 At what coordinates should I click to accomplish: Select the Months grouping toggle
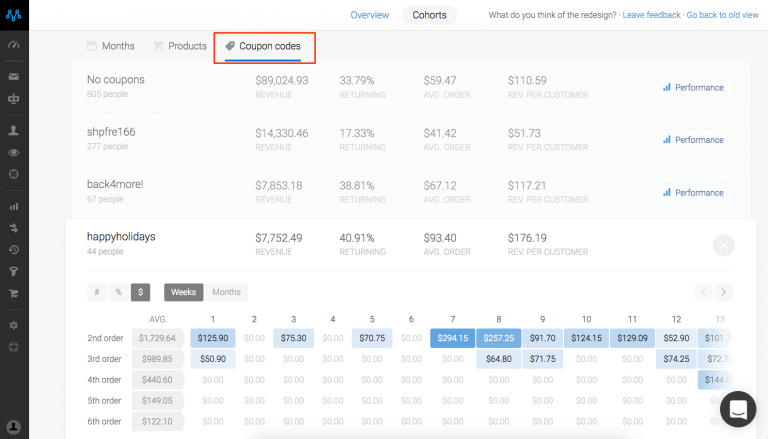226,292
